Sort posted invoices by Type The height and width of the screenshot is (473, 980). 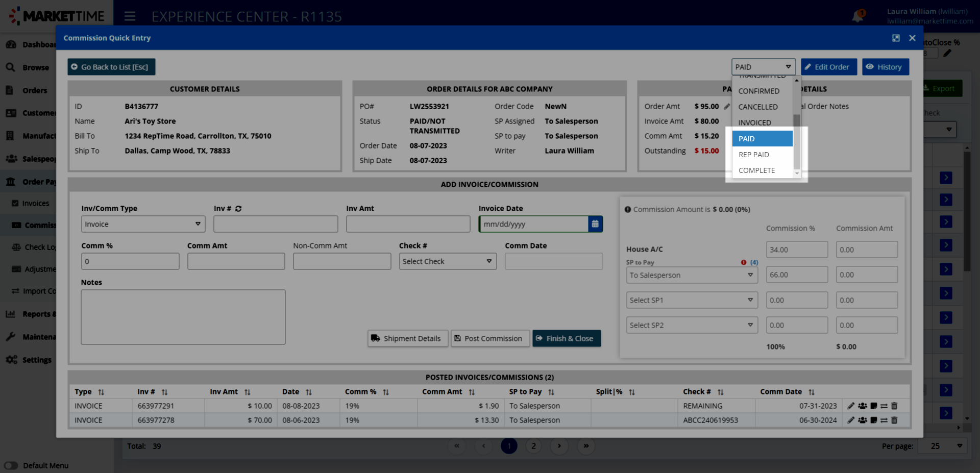tap(101, 392)
